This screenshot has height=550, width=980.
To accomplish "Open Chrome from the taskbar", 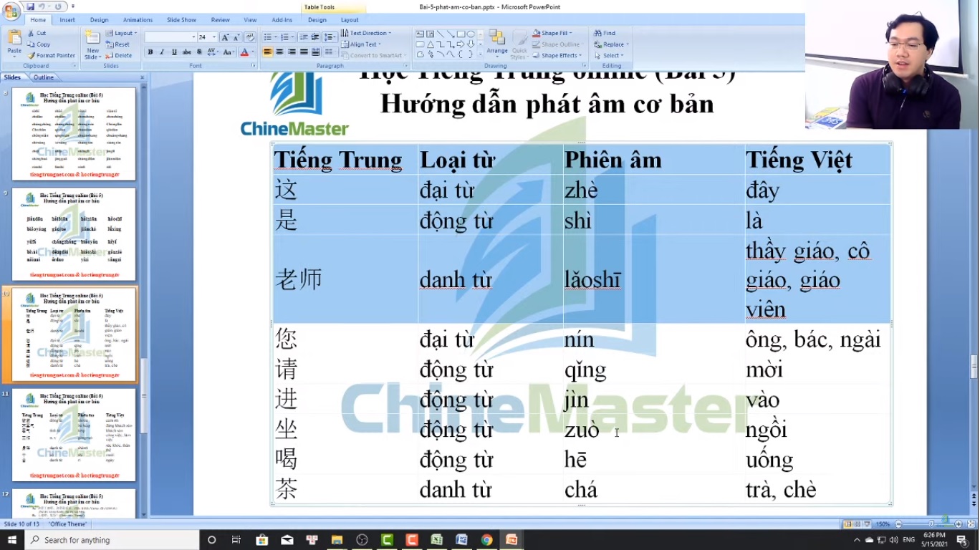I will click(x=486, y=540).
